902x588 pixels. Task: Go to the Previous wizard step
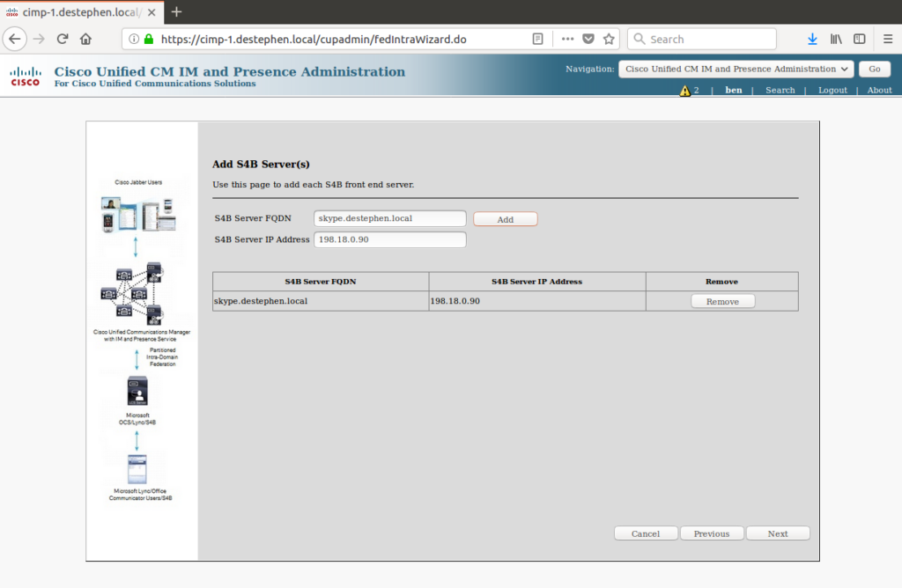[x=712, y=533]
